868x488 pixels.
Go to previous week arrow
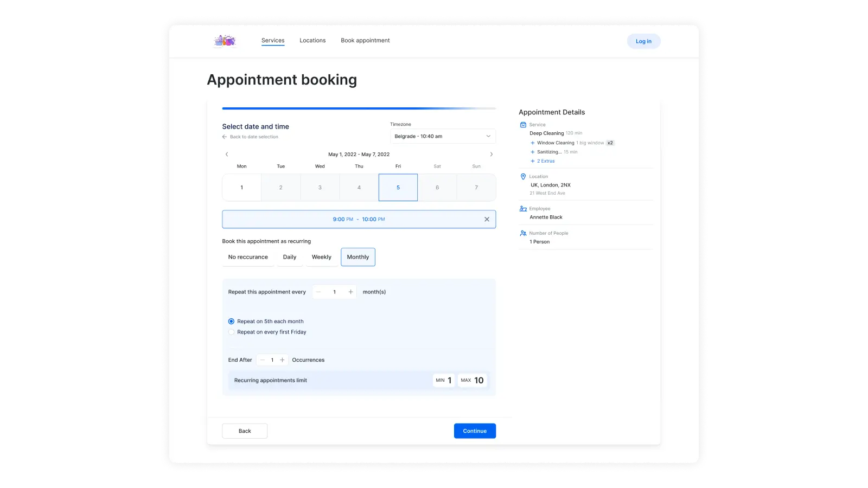(x=227, y=155)
